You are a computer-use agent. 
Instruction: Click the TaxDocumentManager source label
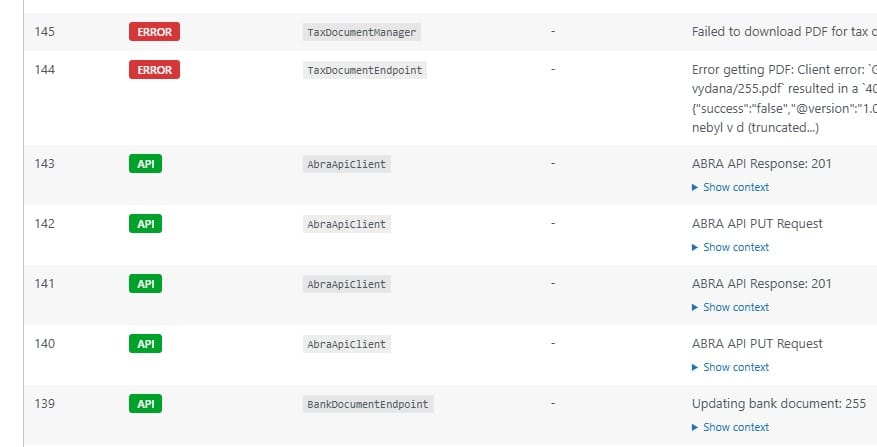point(362,32)
